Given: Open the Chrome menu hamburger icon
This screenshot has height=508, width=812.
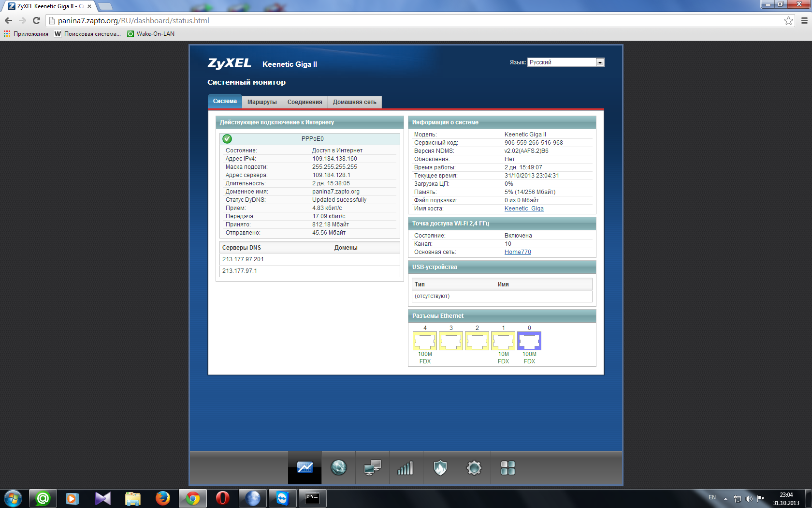Looking at the screenshot, I should [x=804, y=20].
